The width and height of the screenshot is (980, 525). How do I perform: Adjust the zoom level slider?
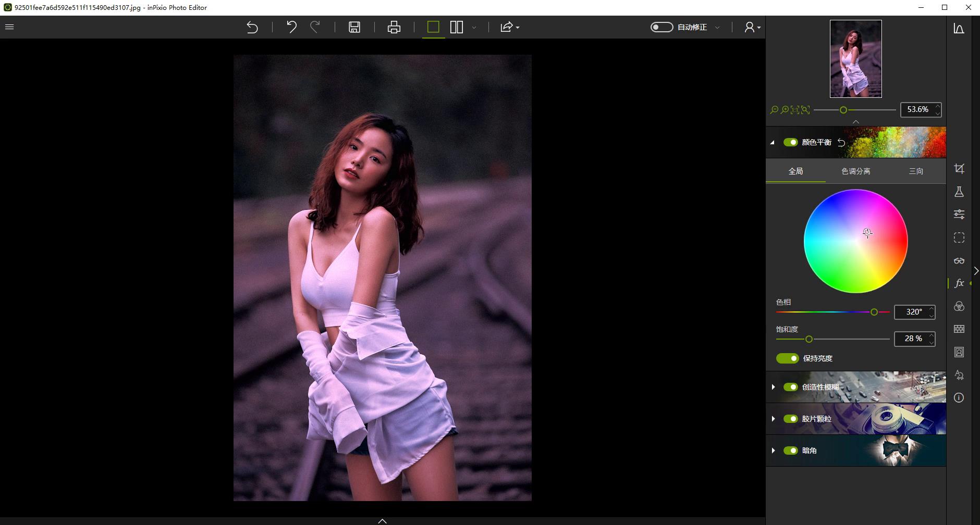coord(854,110)
